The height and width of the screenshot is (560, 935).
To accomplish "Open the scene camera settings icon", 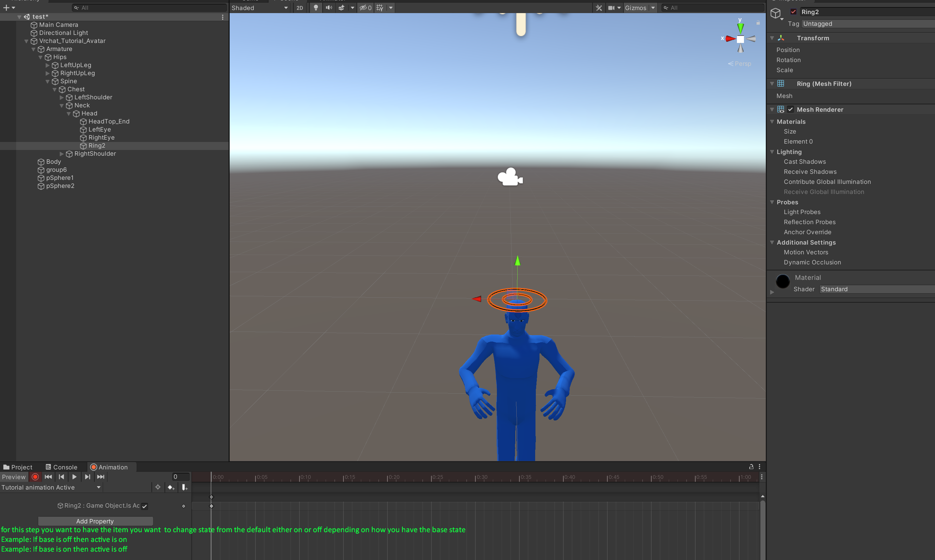I will pyautogui.click(x=611, y=7).
